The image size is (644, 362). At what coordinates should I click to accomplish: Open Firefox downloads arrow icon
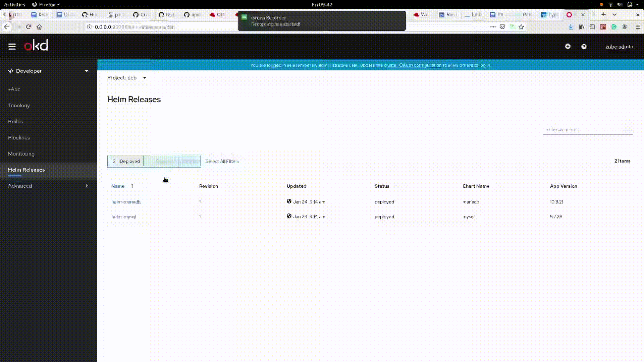click(571, 27)
